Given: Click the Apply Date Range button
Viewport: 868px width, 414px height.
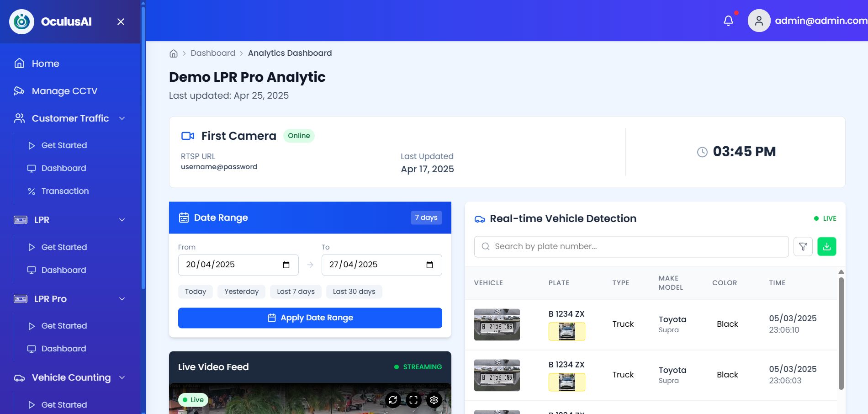Looking at the screenshot, I should click(310, 318).
